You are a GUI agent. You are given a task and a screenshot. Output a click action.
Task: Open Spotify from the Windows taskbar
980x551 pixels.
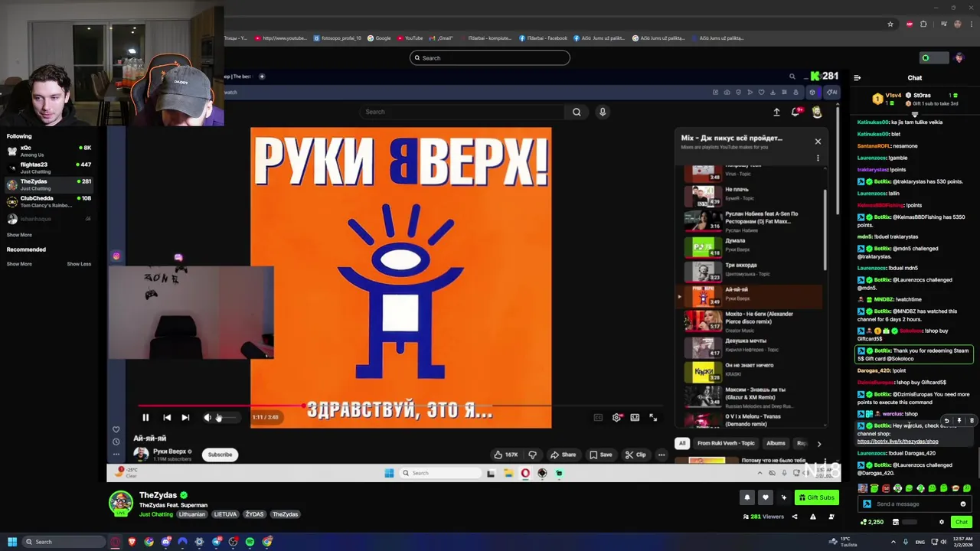[x=250, y=542]
